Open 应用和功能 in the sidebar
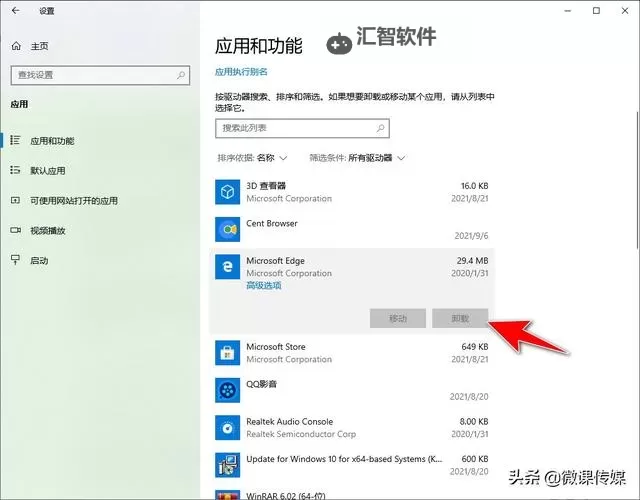The height and width of the screenshot is (500, 640). (52, 141)
